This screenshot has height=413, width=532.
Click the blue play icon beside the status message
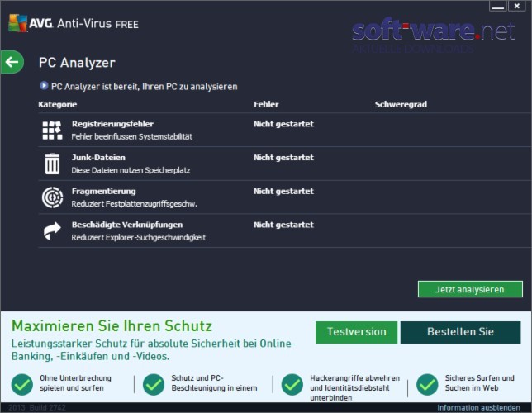44,86
